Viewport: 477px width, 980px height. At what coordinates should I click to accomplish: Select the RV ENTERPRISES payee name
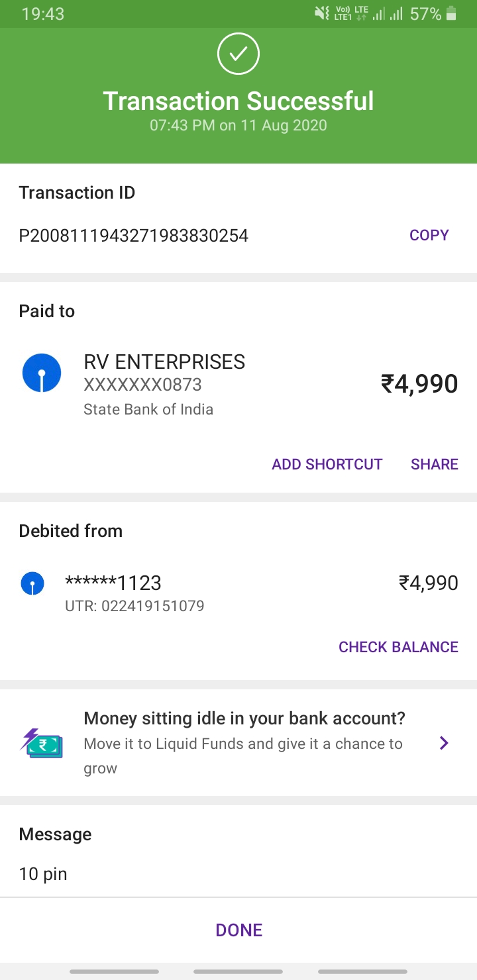(164, 362)
